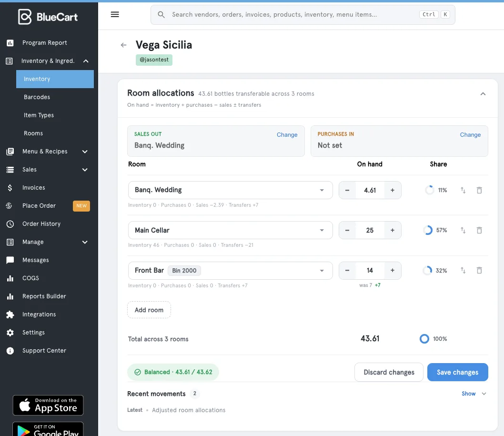The width and height of the screenshot is (504, 436).
Task: Click transfer arrows icon for Banq. Wedding row
Action: 463,190
